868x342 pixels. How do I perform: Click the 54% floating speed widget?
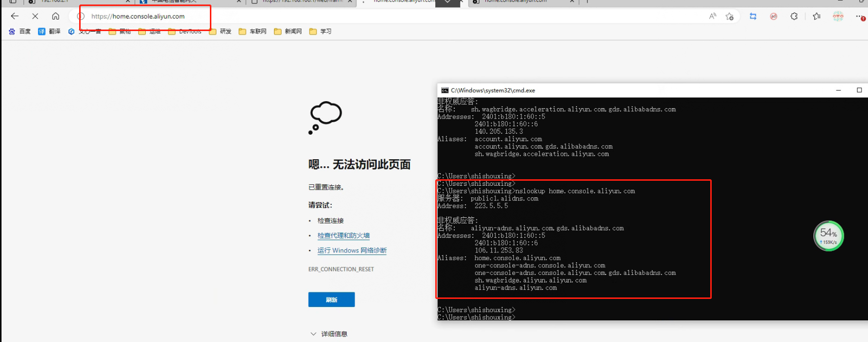[828, 236]
